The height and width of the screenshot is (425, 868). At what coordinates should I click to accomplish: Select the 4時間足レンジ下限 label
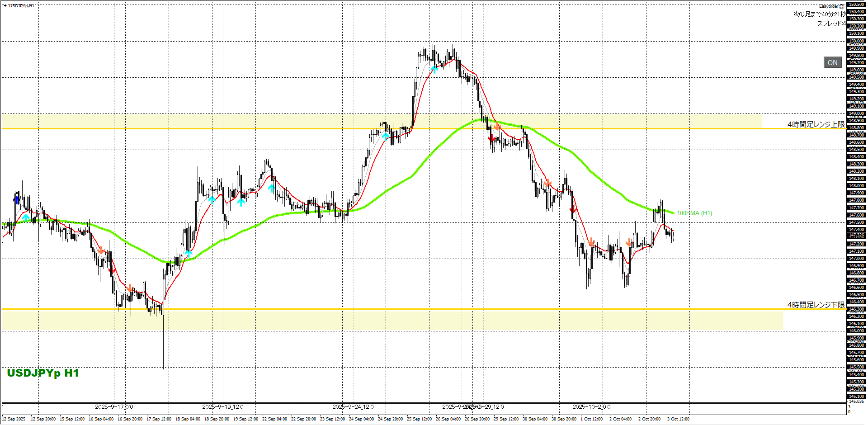coord(816,305)
